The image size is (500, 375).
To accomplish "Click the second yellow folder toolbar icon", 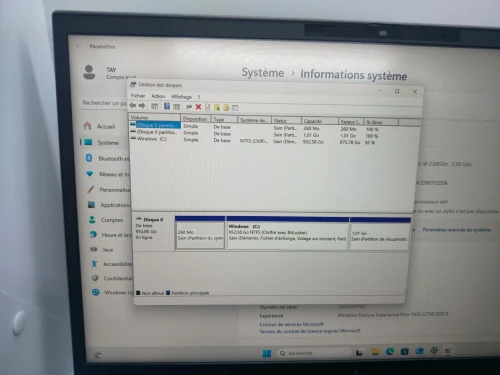I will pyautogui.click(x=226, y=107).
